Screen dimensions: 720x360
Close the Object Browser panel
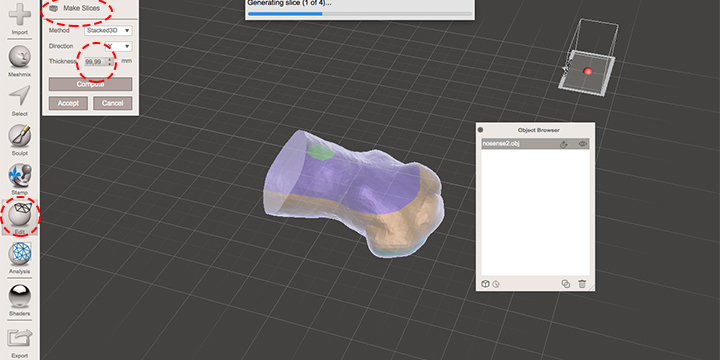coord(480,130)
